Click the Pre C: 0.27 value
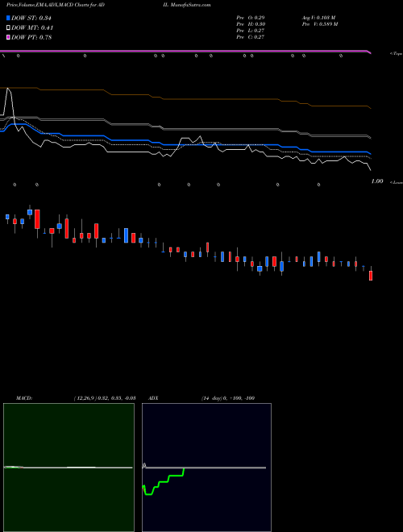 pyautogui.click(x=251, y=37)
